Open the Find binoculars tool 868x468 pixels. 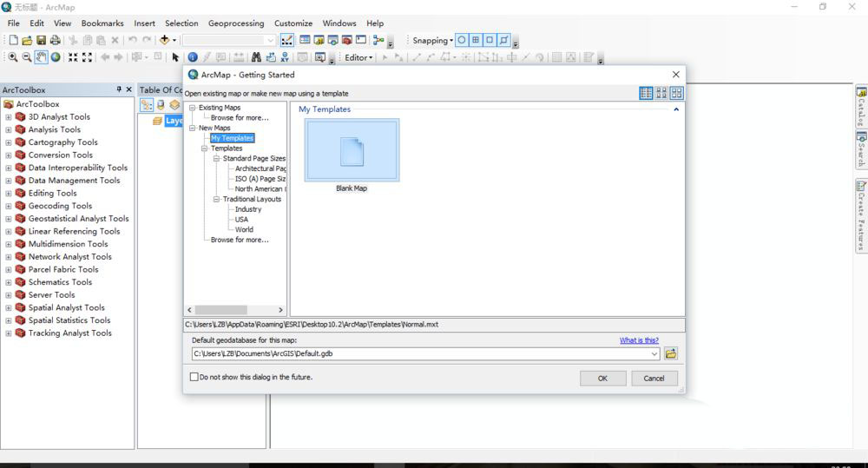pos(256,57)
